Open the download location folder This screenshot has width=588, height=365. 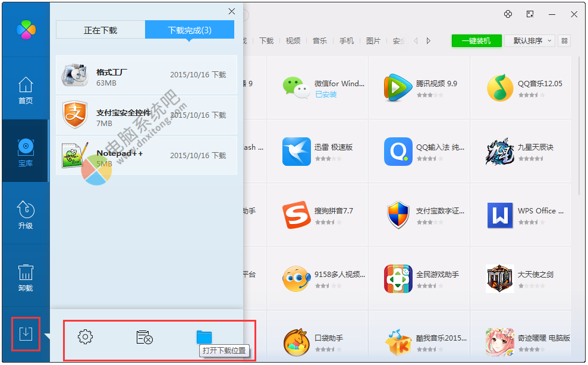click(204, 336)
